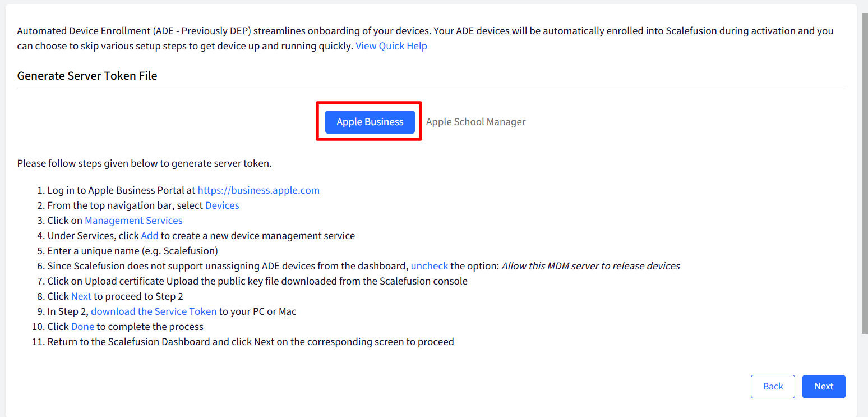This screenshot has height=417, width=868.
Task: Go back with the Back button
Action: pyautogui.click(x=773, y=387)
